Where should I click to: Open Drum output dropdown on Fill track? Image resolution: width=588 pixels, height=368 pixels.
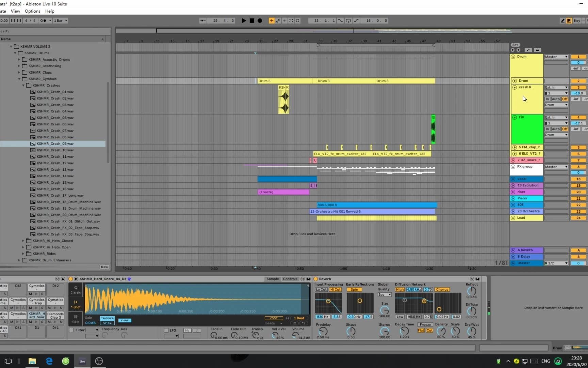[556, 135]
